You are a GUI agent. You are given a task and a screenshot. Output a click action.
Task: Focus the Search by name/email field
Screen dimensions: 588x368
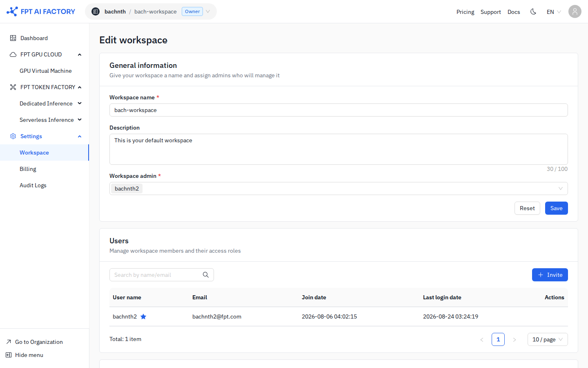(x=162, y=275)
